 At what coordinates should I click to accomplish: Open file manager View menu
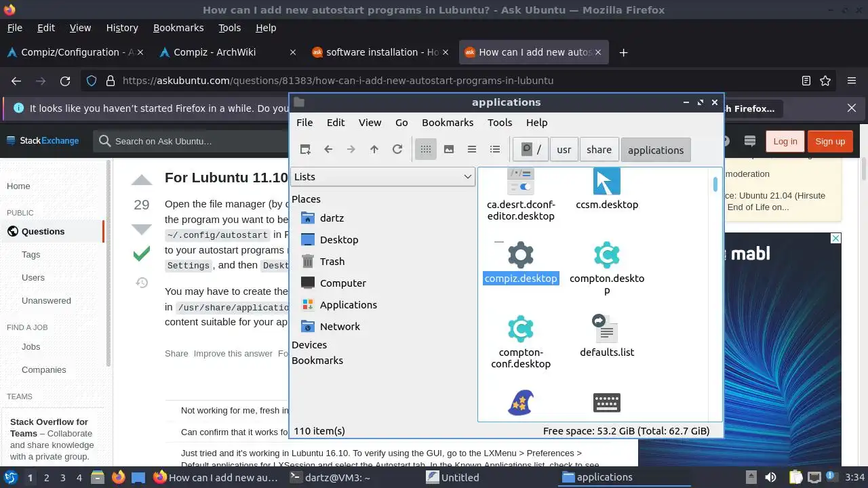[370, 123]
